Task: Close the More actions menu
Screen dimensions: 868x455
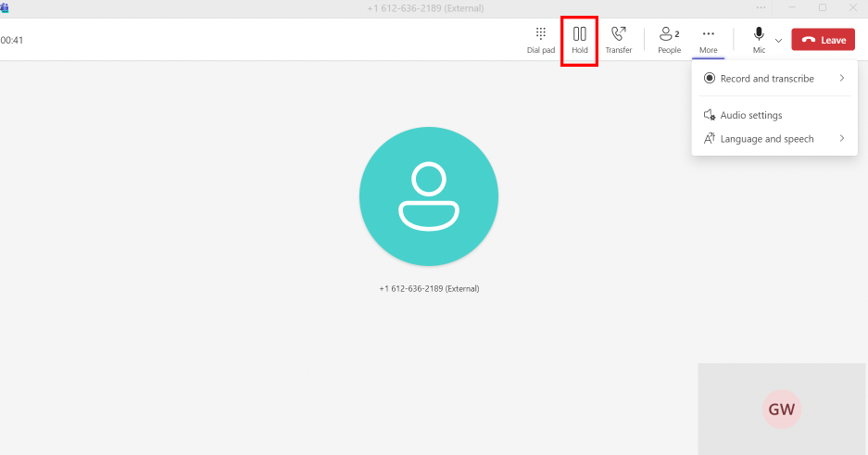Action: coord(708,41)
